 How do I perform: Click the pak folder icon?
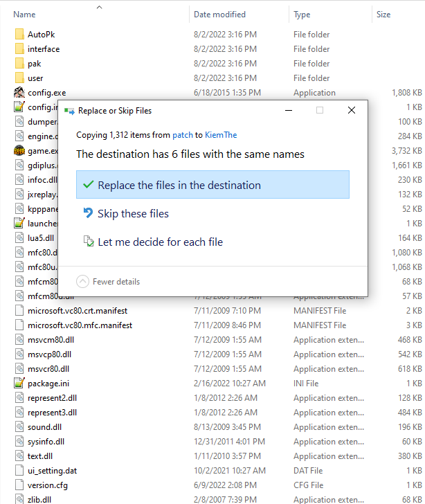[x=19, y=64]
